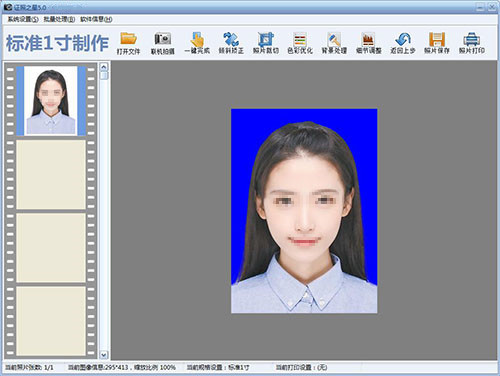
Task: Click the 当前照片张数 1/1 status entry
Action: pos(29,367)
